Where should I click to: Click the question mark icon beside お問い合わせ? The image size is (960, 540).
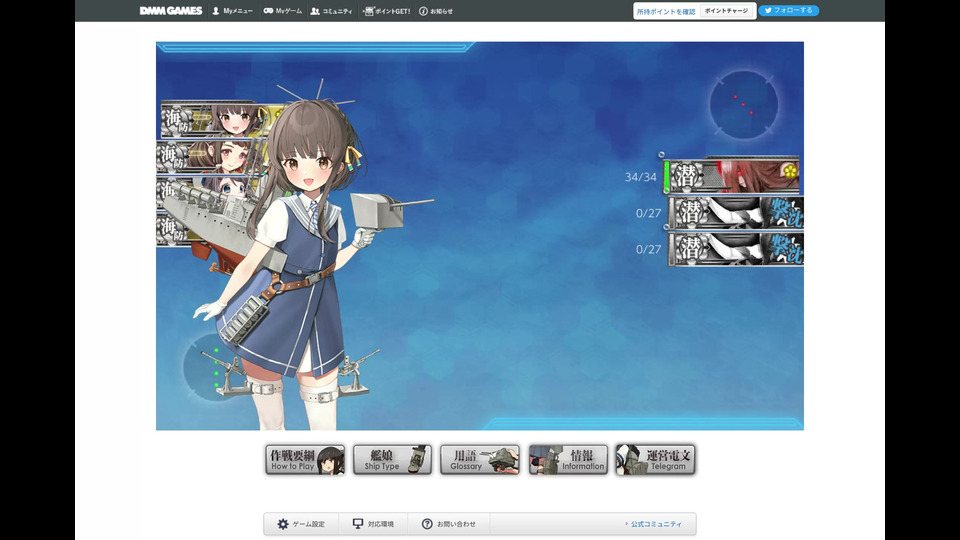427,524
